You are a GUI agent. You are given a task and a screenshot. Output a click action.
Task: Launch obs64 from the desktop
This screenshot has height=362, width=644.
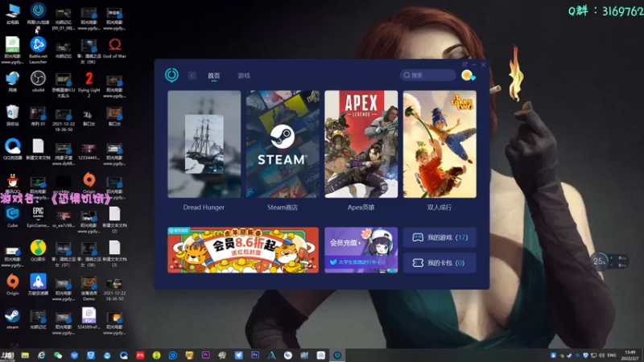pyautogui.click(x=38, y=82)
